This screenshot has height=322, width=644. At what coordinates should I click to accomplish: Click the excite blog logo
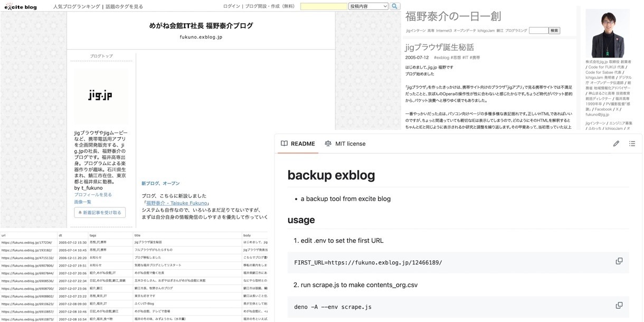[x=20, y=7]
